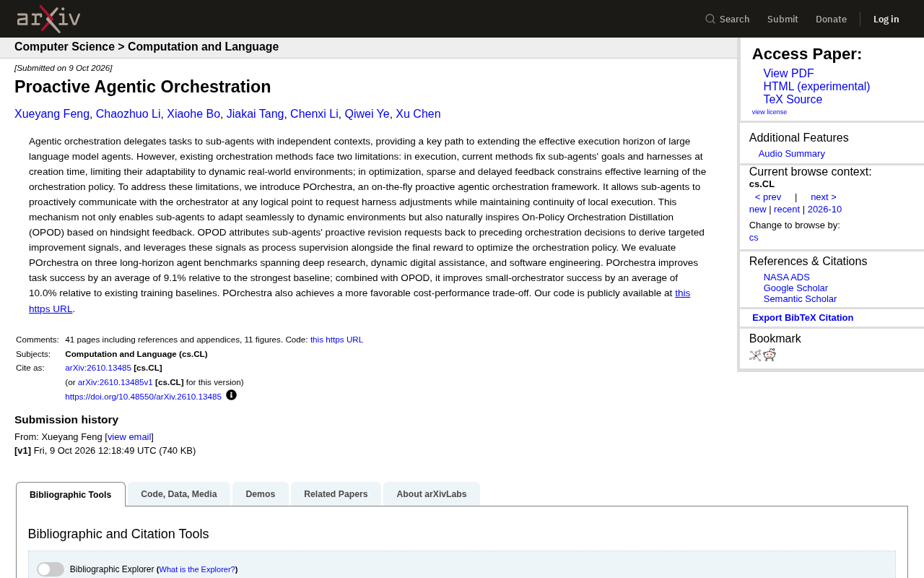Go to previous paper via < prev
Screen dimensions: 924x578
point(768,197)
